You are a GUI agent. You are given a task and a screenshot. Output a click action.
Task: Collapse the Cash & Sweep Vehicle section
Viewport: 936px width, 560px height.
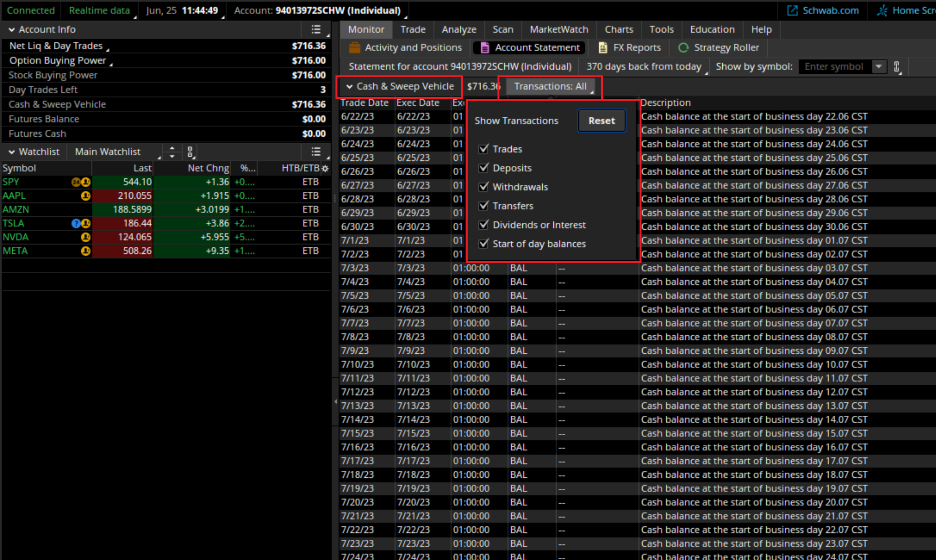[349, 87]
